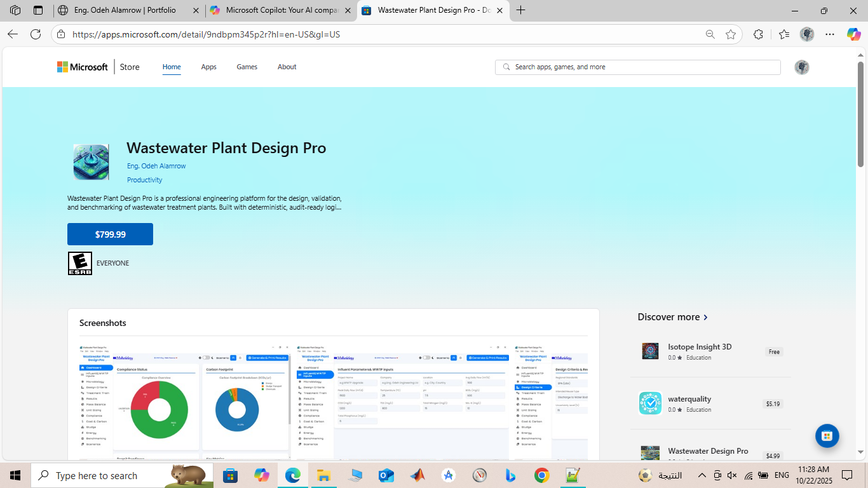This screenshot has width=868, height=488.
Task: Open Copilot from the browser toolbar
Action: 853,34
